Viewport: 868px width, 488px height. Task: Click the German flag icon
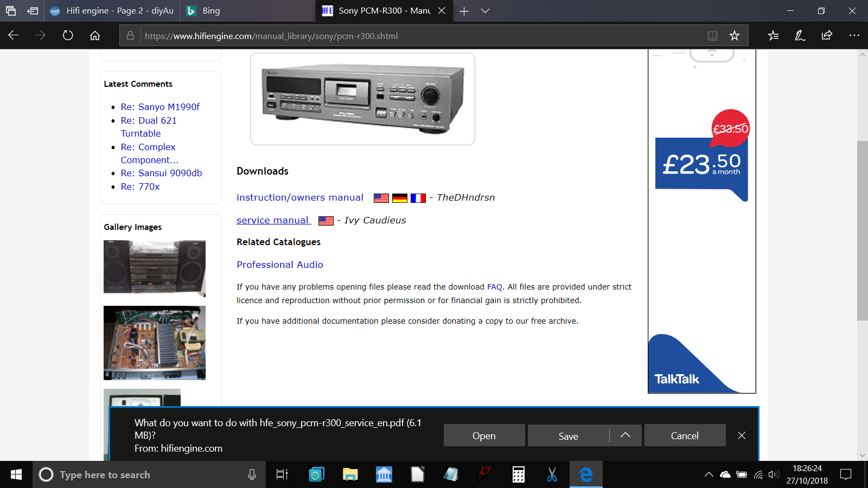[400, 198]
